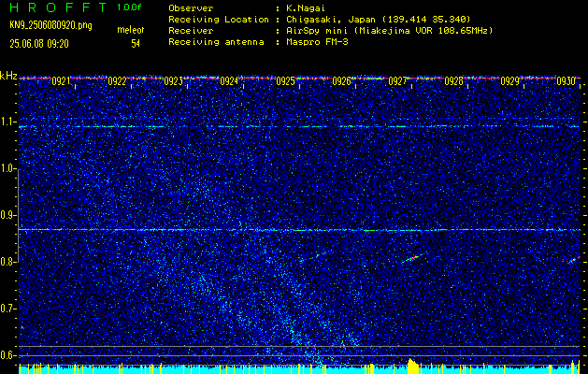
Task: Click the bright meteor echo streak near 0927
Action: (414, 258)
